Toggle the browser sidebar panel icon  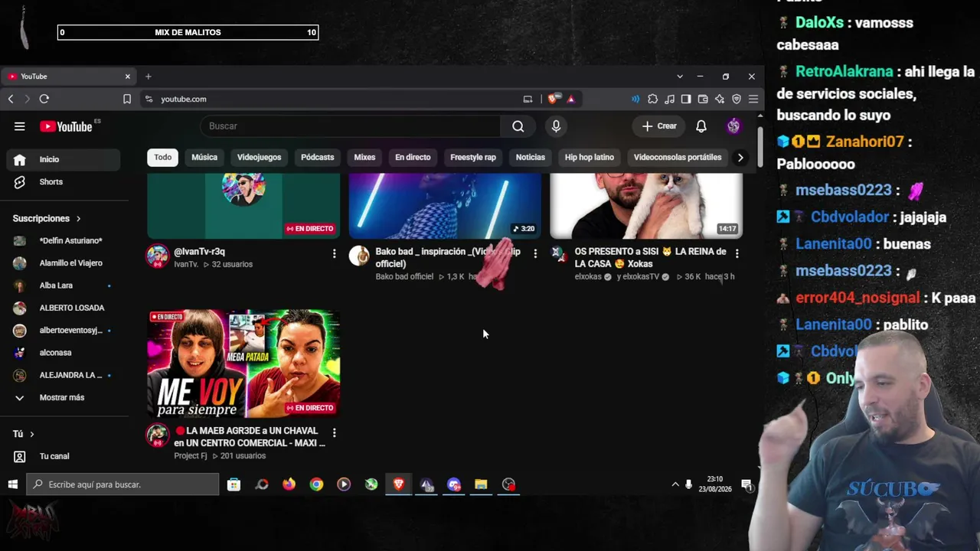(686, 99)
